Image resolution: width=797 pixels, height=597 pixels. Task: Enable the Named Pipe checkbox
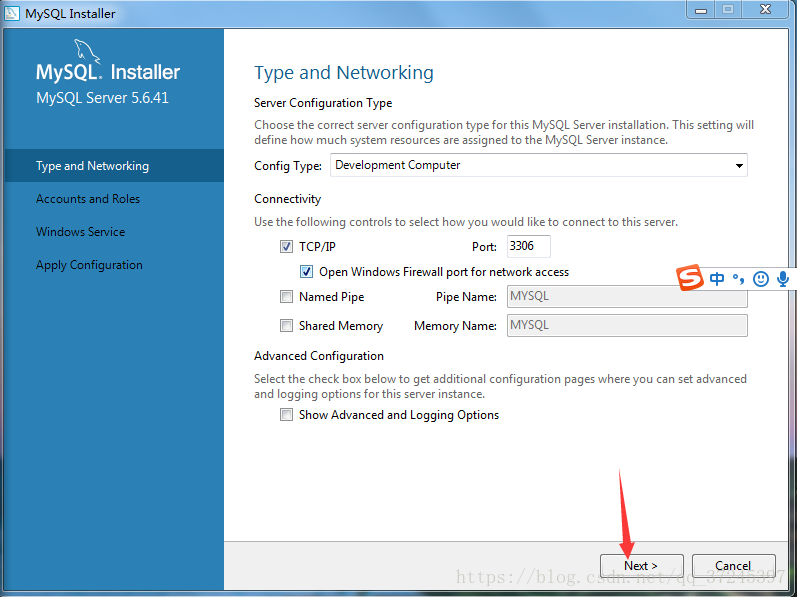[x=286, y=296]
